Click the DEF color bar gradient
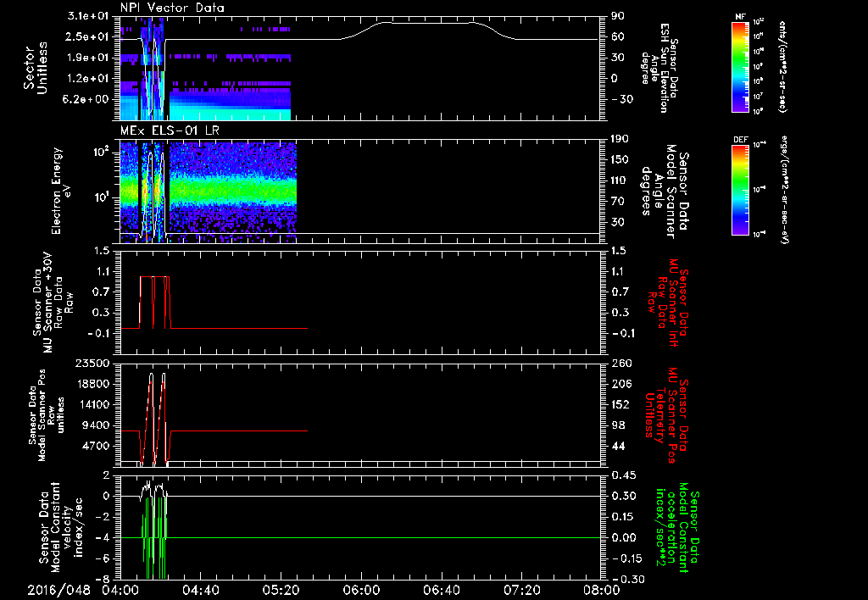The height and width of the screenshot is (600, 868). tap(740, 190)
